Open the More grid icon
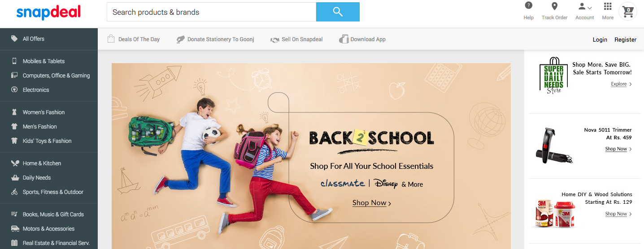The width and height of the screenshot is (644, 249). [608, 6]
